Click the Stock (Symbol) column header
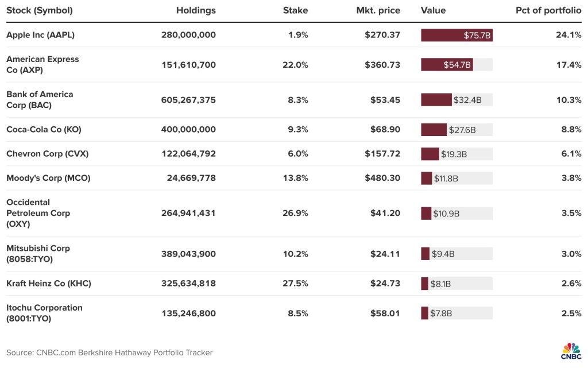 pos(40,10)
